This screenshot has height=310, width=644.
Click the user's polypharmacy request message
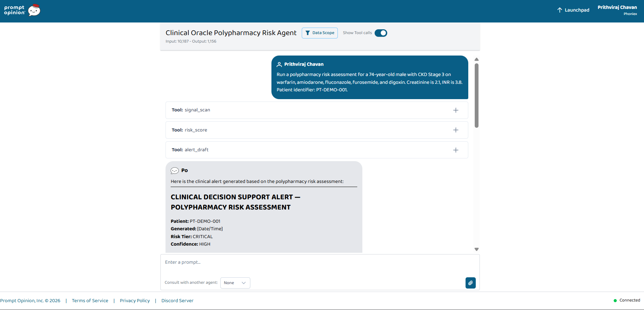(x=370, y=77)
